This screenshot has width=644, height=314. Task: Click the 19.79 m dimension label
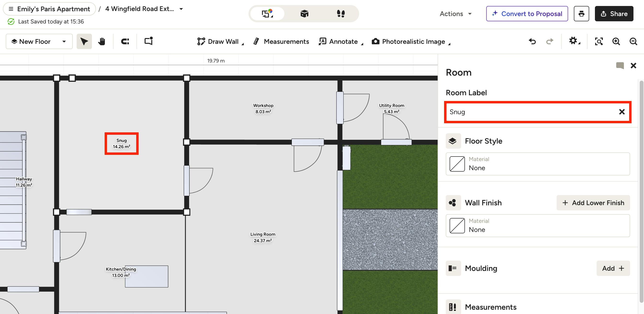coord(216,61)
